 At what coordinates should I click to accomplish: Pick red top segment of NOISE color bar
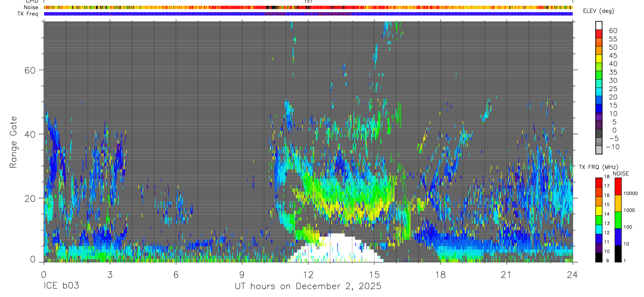point(618,186)
